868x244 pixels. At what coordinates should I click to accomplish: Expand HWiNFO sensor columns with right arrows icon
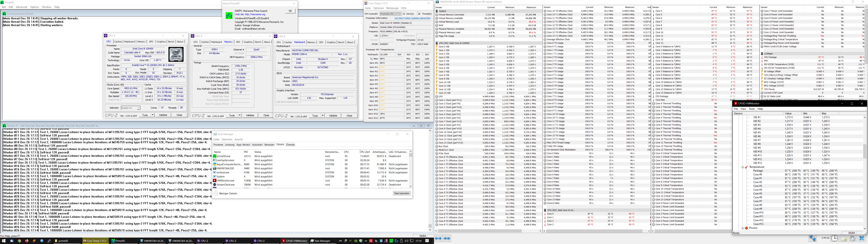click(438, 238)
